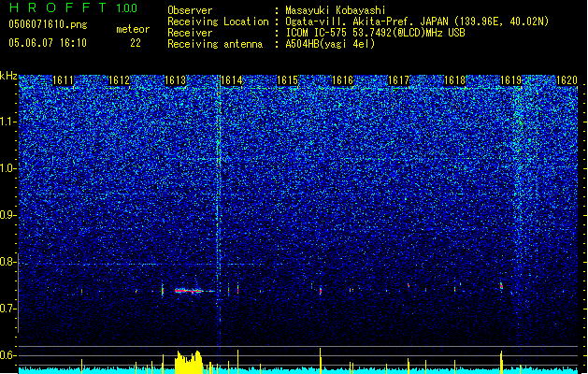Screen dimensions: 588x374
Task: Select the A504HB(yagi 4el) antenna text
Action: pyautogui.click(x=330, y=44)
